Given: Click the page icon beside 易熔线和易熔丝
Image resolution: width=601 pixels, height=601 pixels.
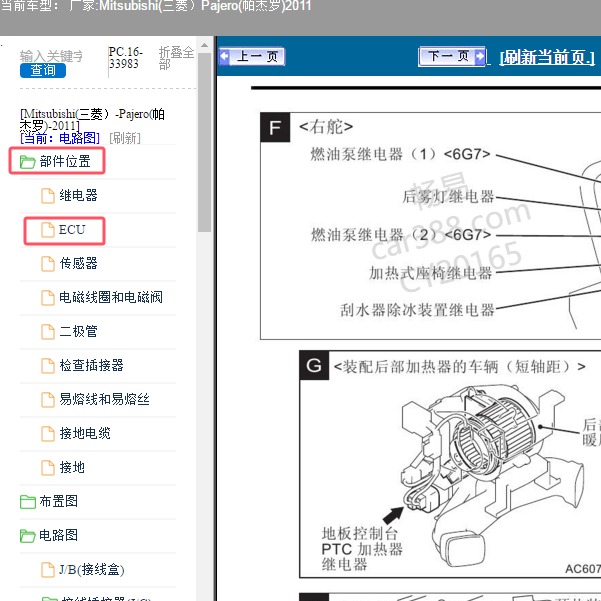Looking at the screenshot, I should coord(48,399).
